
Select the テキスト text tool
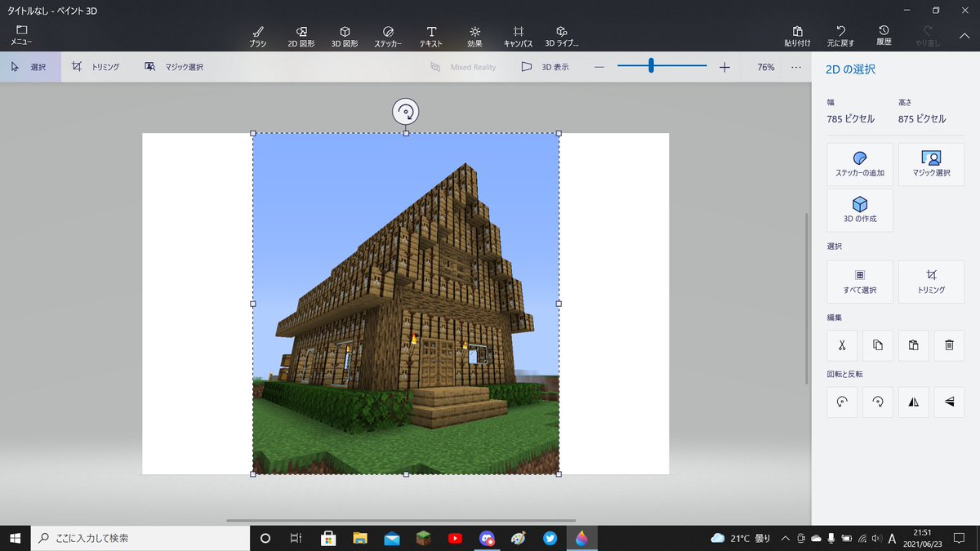[431, 36]
